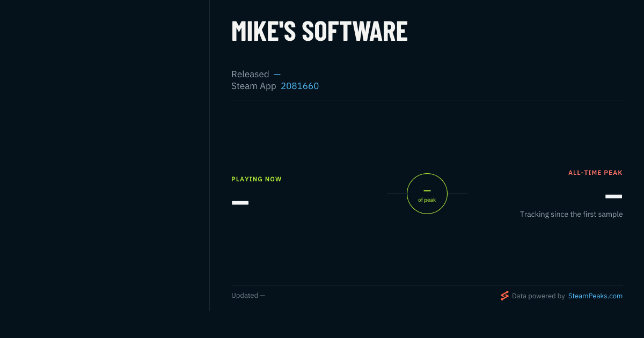The height and width of the screenshot is (338, 644).
Task: Click the playing now count dash
Action: [240, 203]
